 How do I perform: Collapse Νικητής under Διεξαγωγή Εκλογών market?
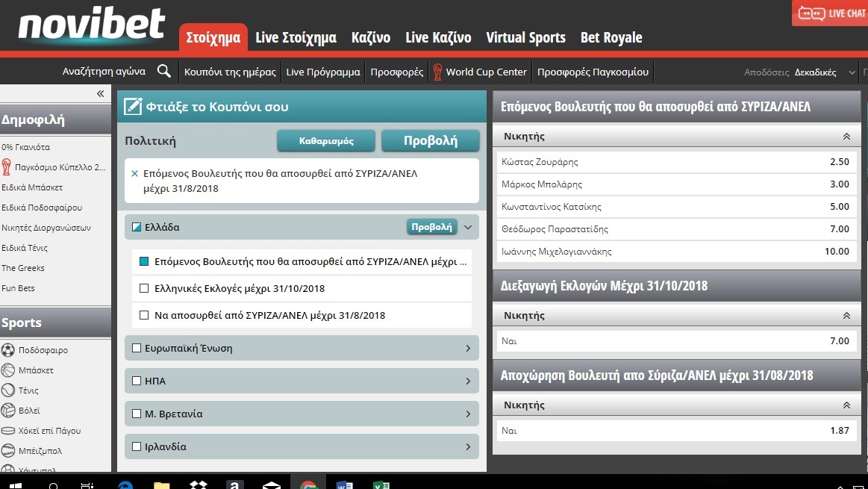(x=846, y=315)
